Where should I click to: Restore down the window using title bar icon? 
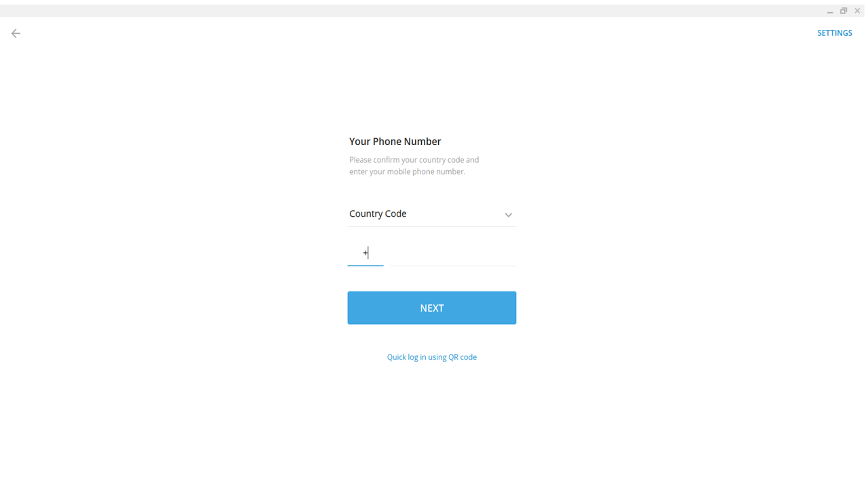click(x=844, y=11)
